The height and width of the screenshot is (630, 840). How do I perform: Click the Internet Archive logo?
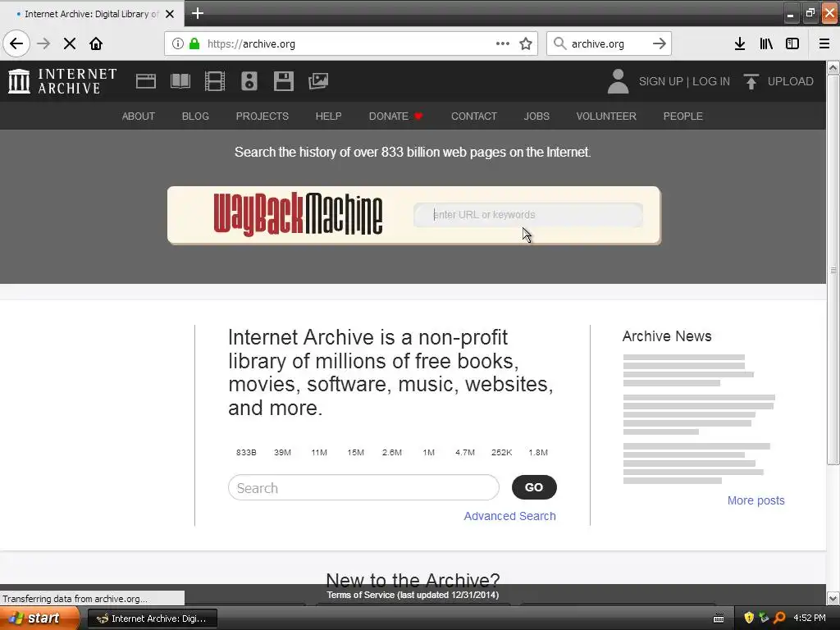[x=62, y=81]
